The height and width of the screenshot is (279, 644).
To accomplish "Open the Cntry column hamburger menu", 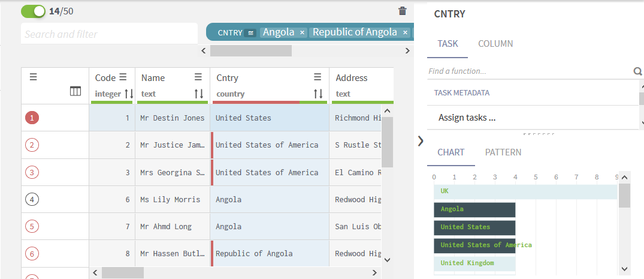I will click(x=318, y=77).
